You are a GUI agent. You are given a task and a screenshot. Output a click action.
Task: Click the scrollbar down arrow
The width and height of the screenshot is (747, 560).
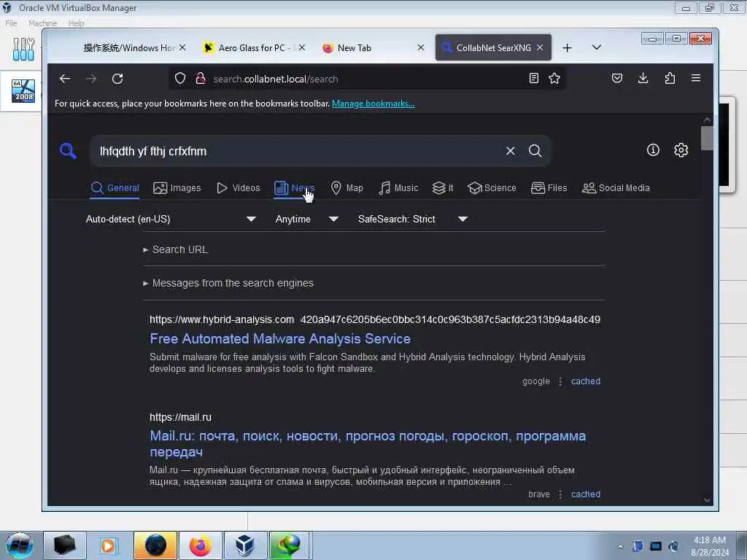pyautogui.click(x=707, y=500)
